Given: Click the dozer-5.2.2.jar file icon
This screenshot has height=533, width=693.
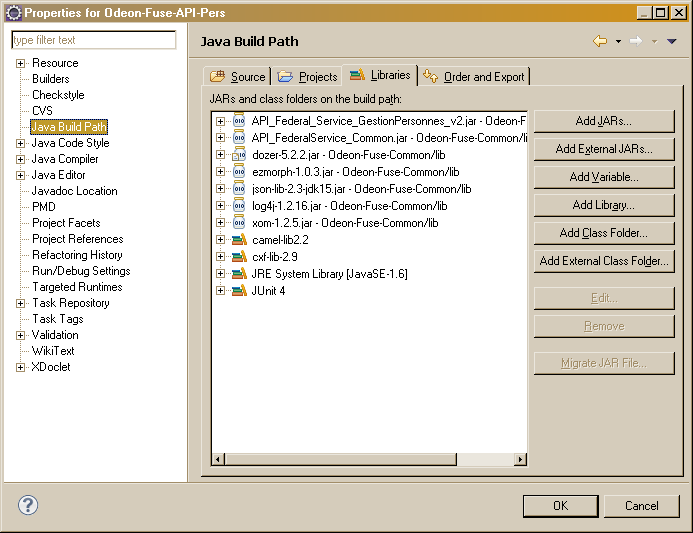Looking at the screenshot, I should point(238,155).
